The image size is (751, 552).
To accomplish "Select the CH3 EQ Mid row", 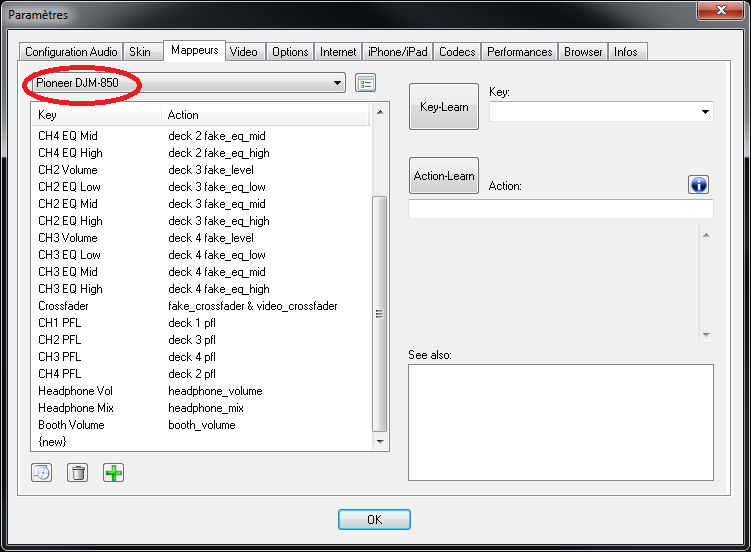I will pos(202,272).
